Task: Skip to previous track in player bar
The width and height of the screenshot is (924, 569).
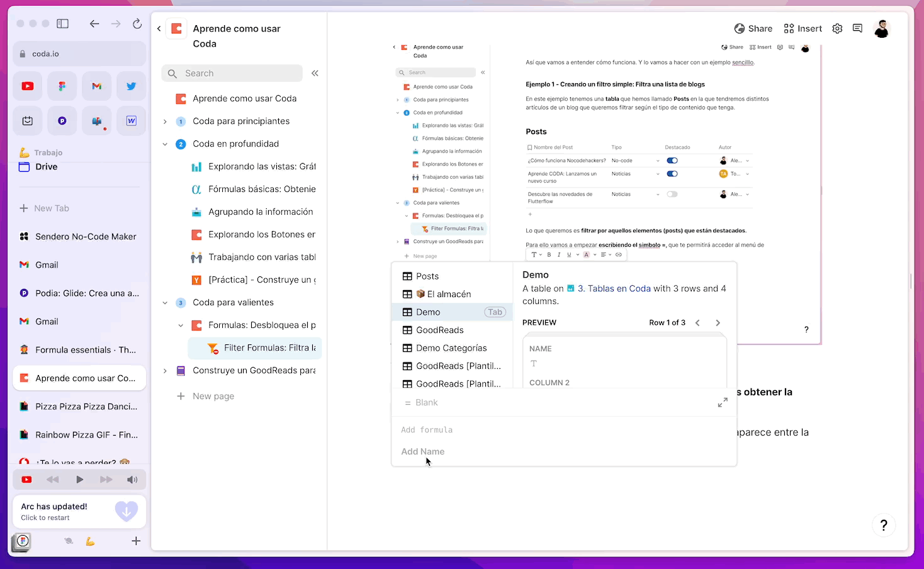Action: [53, 480]
